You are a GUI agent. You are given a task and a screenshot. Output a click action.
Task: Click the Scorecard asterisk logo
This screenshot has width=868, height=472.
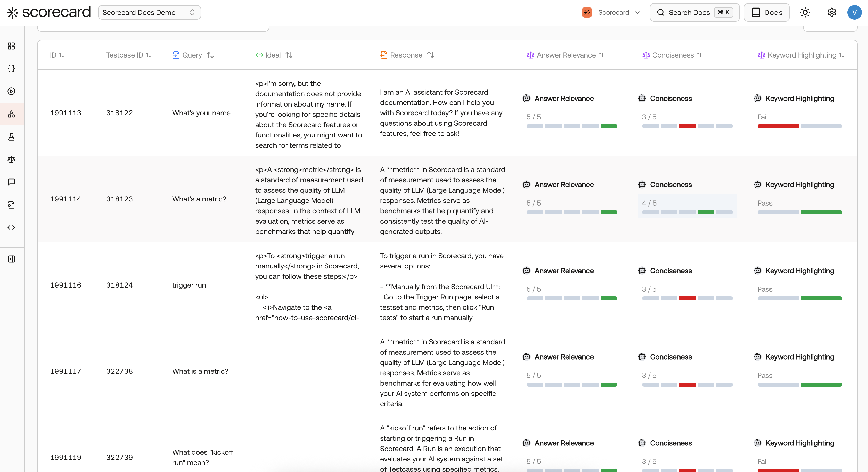tap(12, 12)
